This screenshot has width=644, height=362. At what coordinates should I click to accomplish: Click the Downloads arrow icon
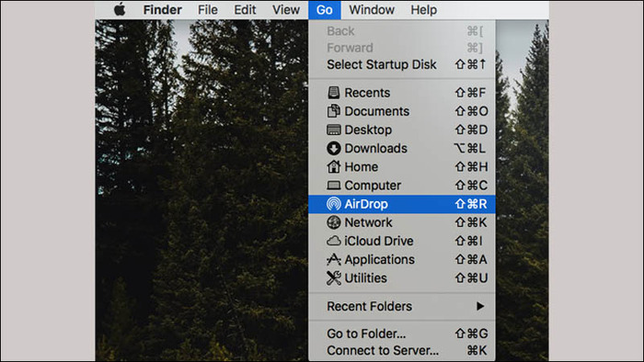(x=333, y=149)
